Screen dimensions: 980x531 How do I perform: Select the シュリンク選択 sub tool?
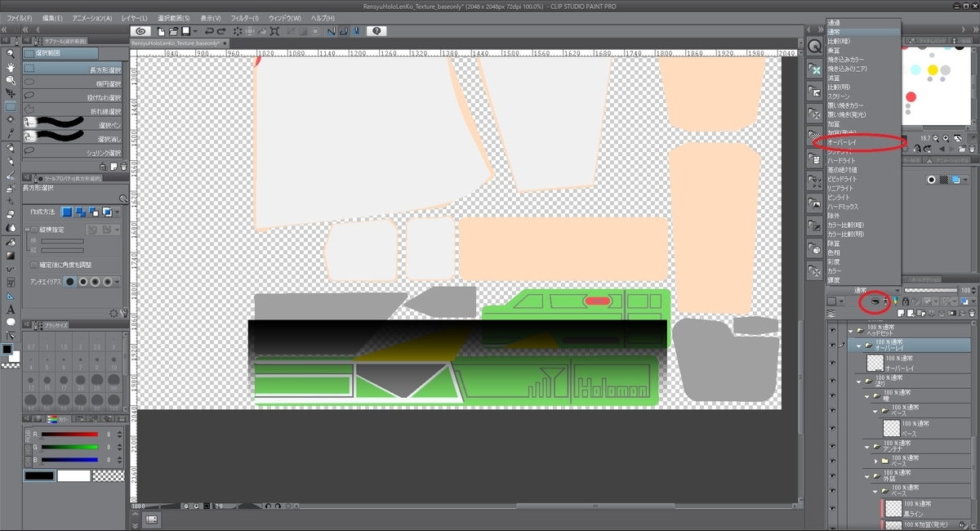tap(73, 153)
